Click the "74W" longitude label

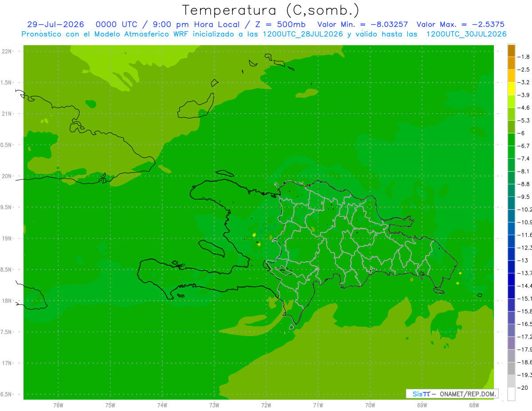coord(162,405)
